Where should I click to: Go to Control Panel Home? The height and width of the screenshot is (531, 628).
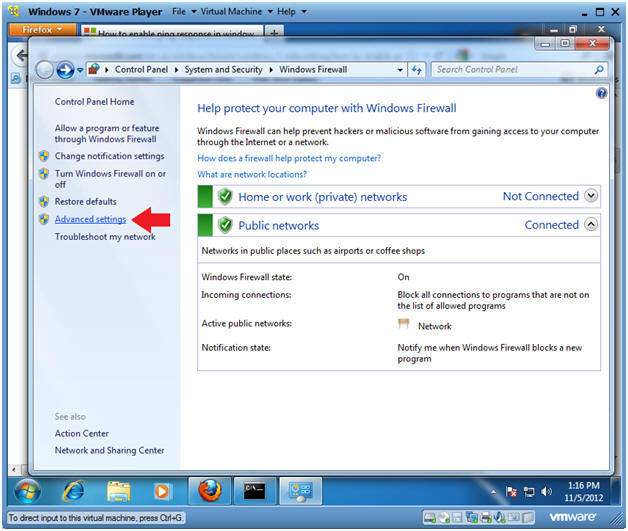click(x=95, y=102)
